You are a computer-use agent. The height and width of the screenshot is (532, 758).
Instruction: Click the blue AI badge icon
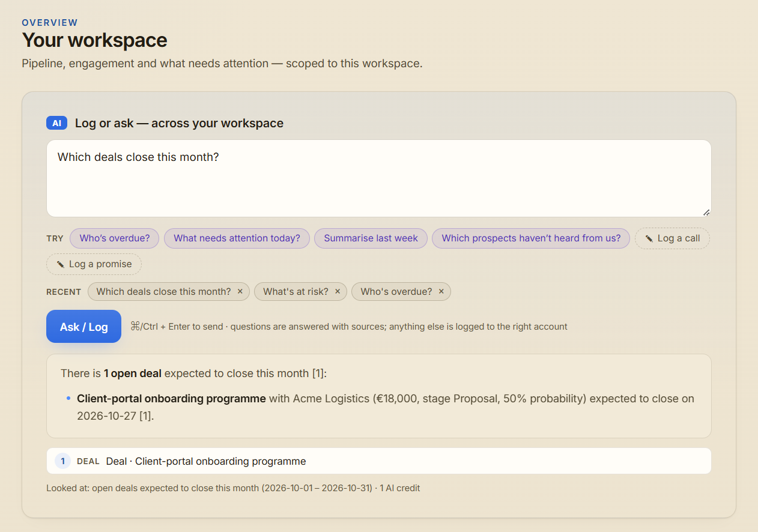(56, 123)
